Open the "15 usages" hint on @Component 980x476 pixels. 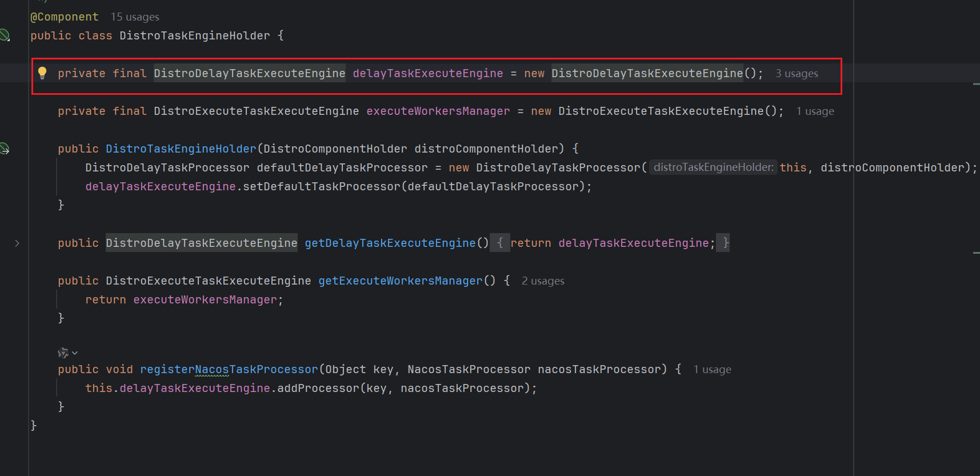pyautogui.click(x=135, y=17)
